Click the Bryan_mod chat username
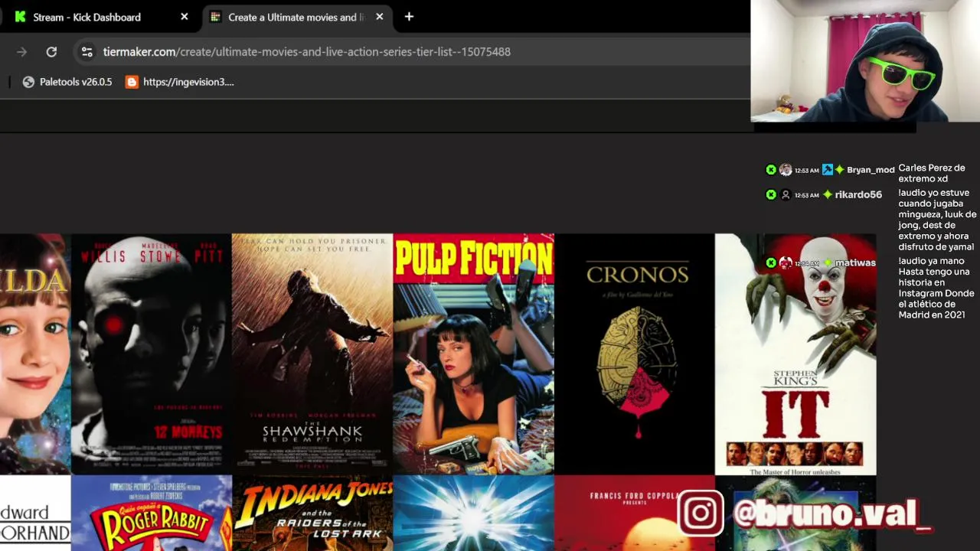This screenshot has width=980, height=551. pos(871,170)
